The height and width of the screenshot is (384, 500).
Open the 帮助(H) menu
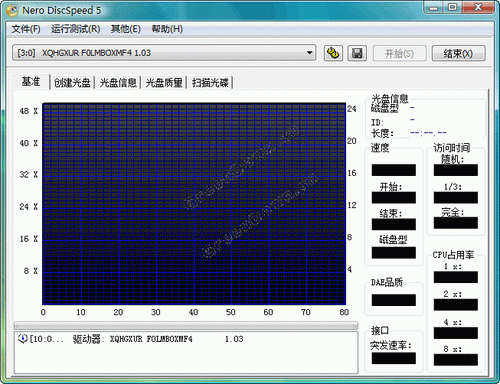click(x=167, y=29)
